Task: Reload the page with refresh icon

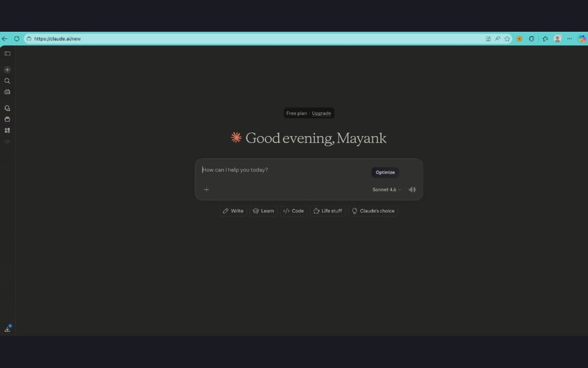Action: coord(17,39)
